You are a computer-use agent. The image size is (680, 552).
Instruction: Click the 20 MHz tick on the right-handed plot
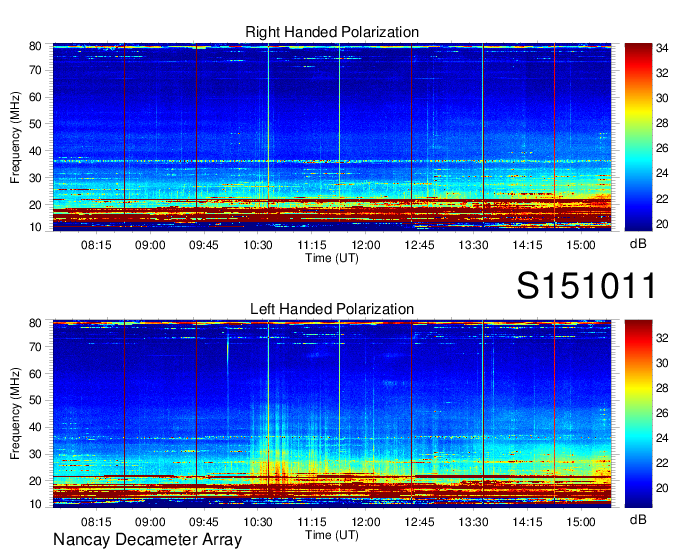click(35, 205)
